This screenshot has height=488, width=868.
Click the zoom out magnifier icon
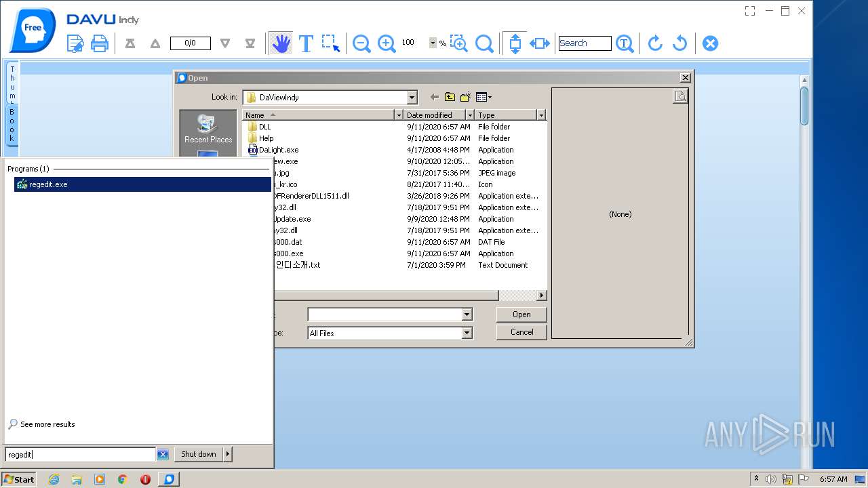tap(361, 43)
